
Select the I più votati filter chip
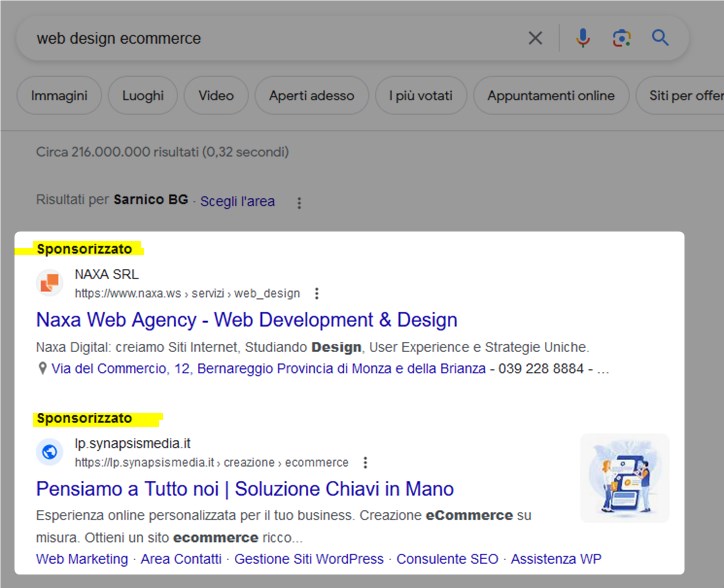click(421, 96)
